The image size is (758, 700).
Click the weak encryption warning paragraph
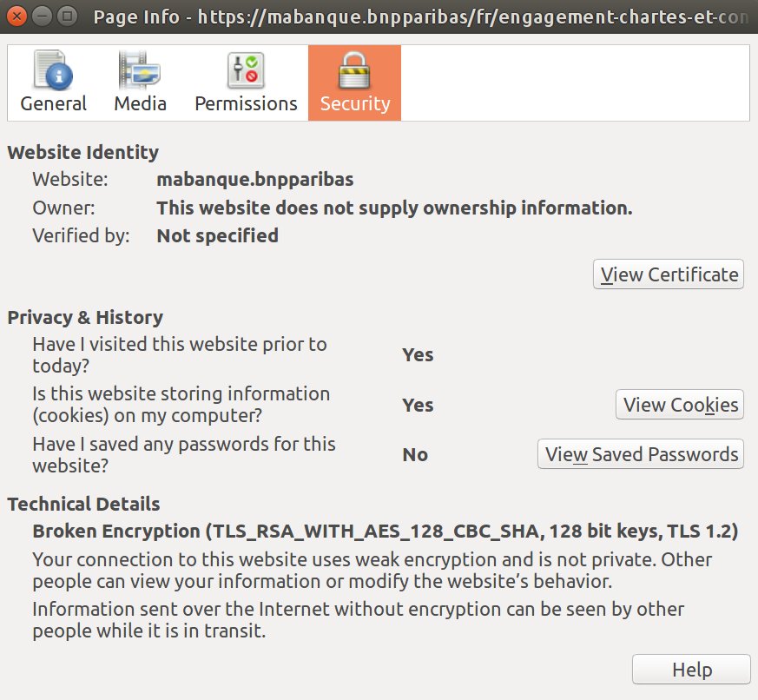[x=372, y=570]
